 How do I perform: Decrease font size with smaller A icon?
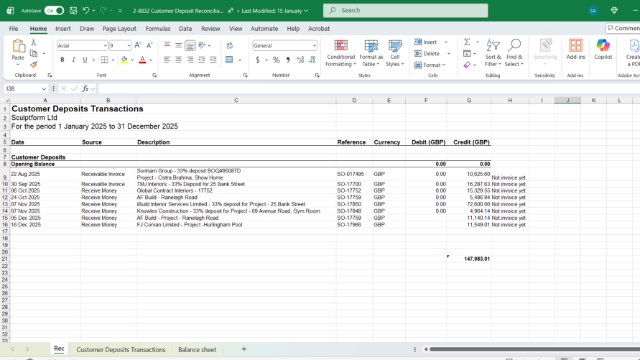[x=149, y=45]
